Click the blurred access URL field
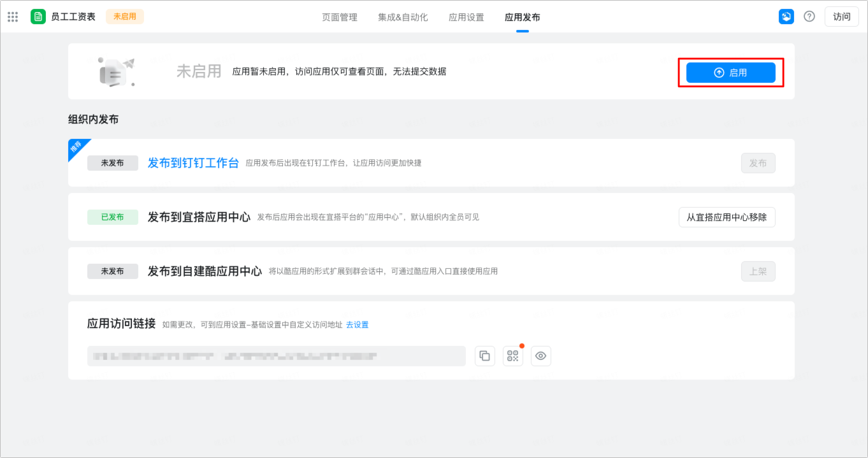The image size is (868, 458). click(277, 356)
